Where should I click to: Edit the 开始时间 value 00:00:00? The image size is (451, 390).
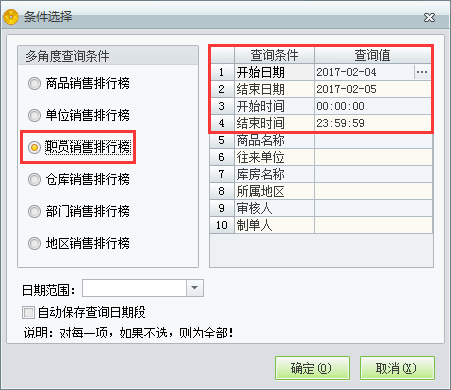[373, 106]
